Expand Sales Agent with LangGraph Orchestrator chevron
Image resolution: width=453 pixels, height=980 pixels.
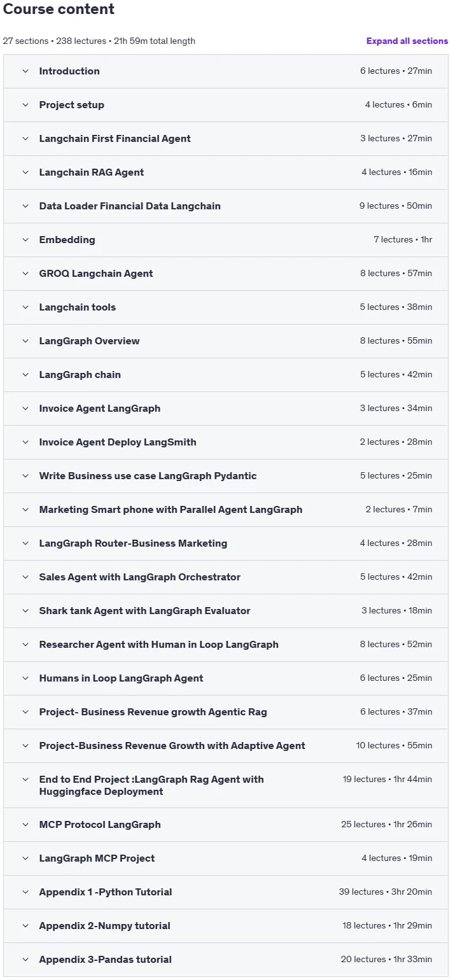tap(25, 577)
